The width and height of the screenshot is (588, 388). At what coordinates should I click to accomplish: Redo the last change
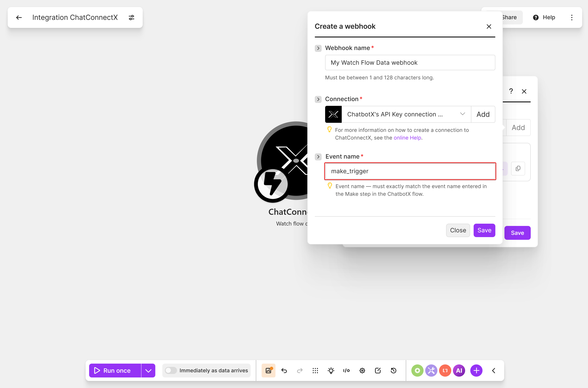click(x=300, y=370)
